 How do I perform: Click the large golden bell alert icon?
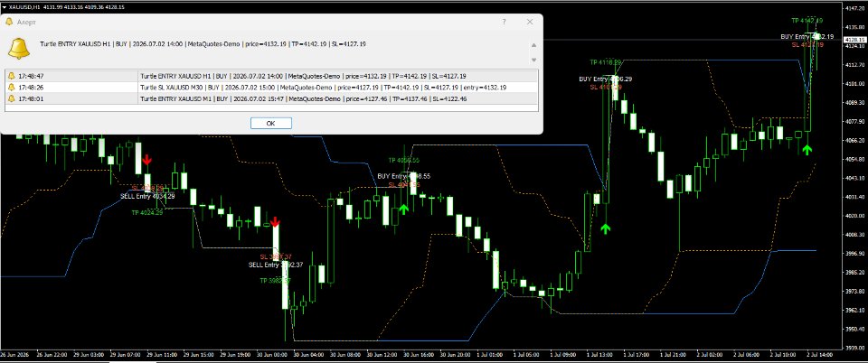click(19, 49)
